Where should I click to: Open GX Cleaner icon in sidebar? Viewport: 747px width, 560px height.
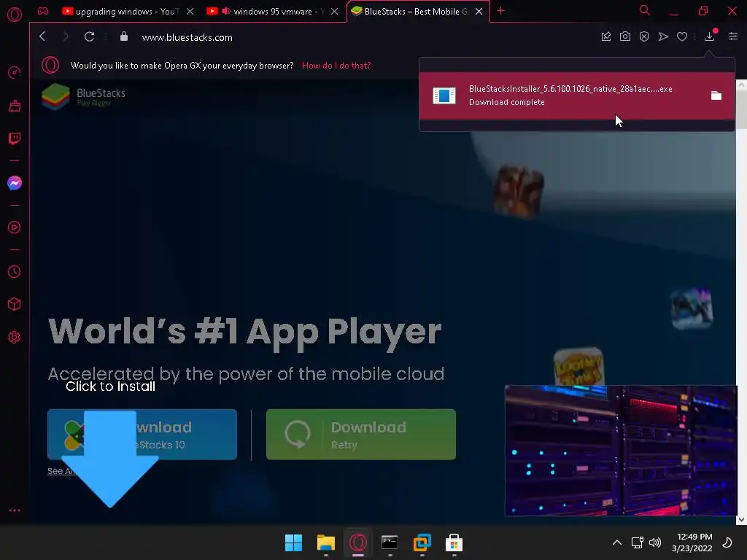pos(15,105)
